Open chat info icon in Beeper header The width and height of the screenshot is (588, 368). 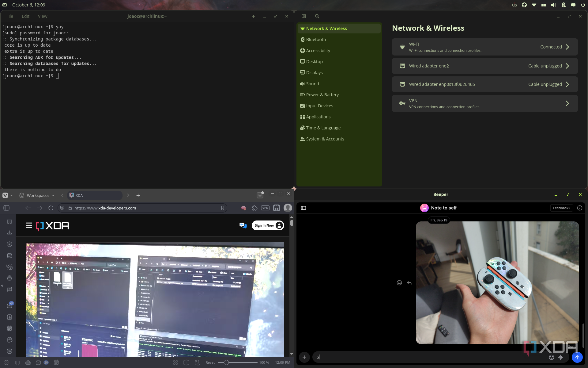pyautogui.click(x=580, y=208)
